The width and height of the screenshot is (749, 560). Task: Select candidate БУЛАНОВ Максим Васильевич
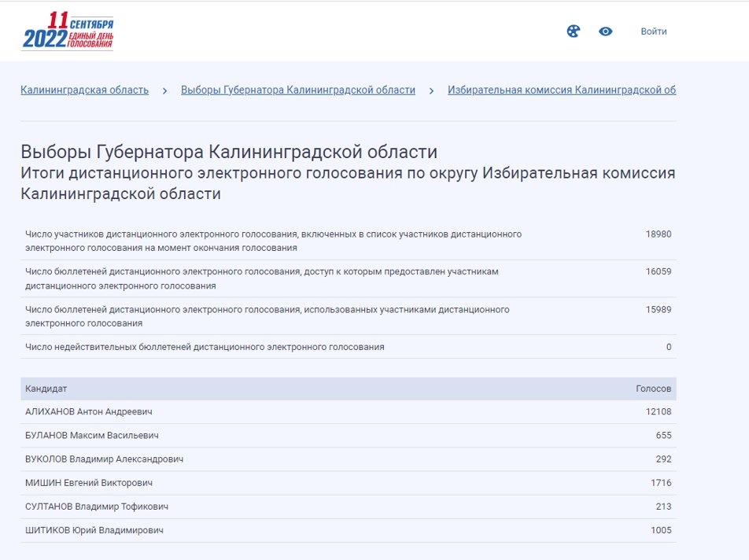coord(92,436)
